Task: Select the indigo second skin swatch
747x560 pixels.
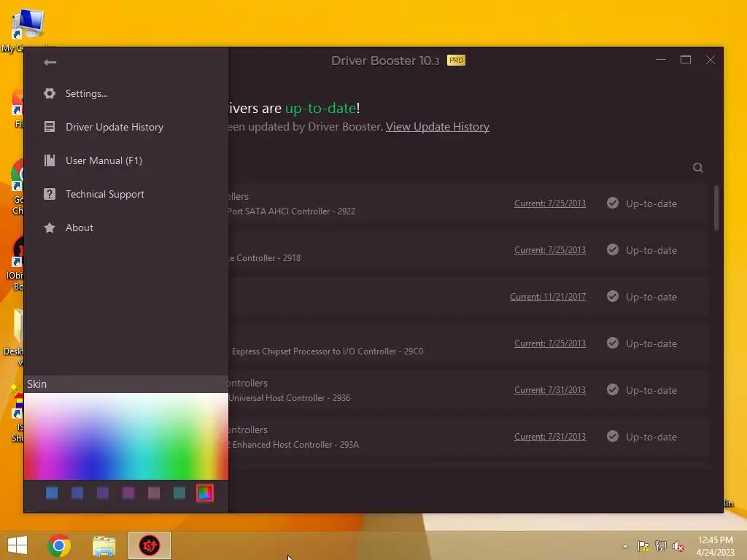Action: [77, 494]
